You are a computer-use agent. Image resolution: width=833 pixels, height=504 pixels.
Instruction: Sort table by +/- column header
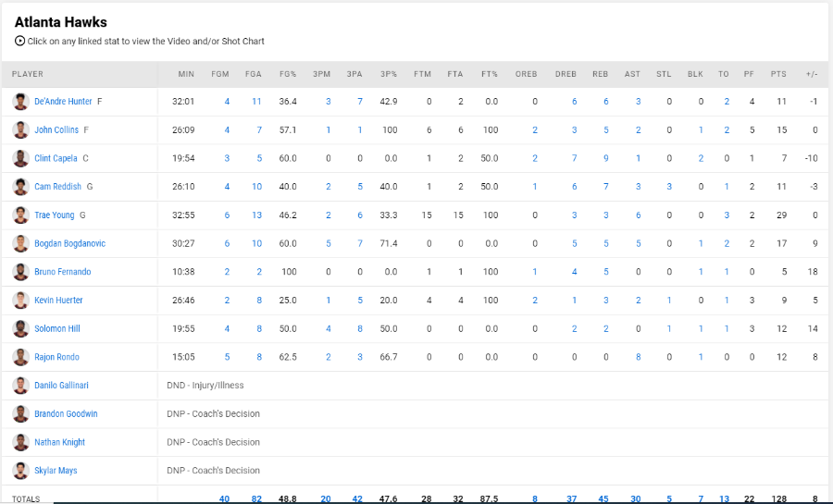coord(811,74)
